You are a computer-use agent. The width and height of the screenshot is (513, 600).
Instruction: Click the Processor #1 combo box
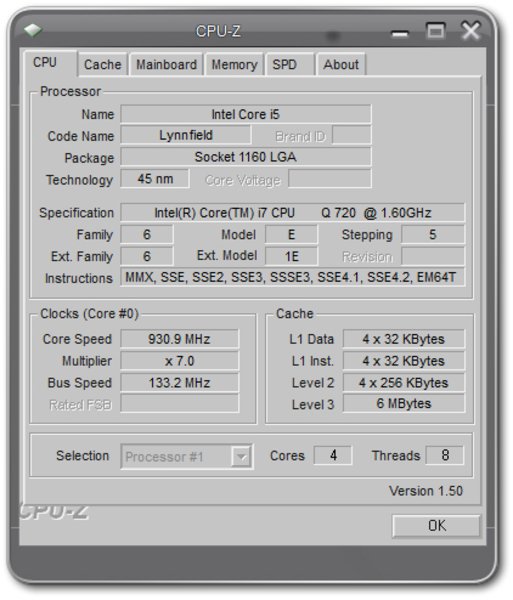coord(186,456)
